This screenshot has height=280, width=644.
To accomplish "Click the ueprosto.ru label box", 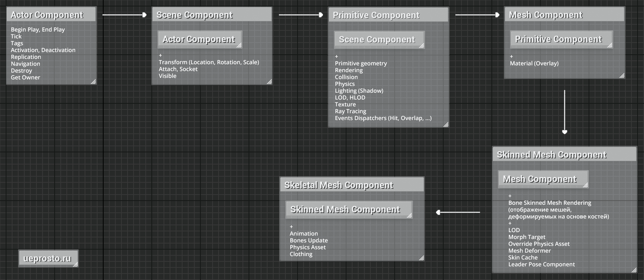I will tap(48, 258).
